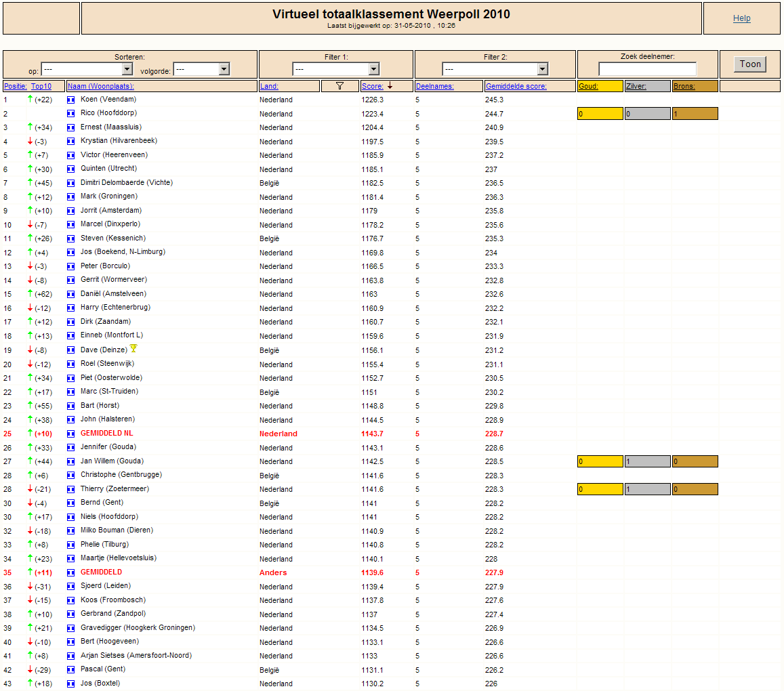Click the Toon button

(x=750, y=64)
